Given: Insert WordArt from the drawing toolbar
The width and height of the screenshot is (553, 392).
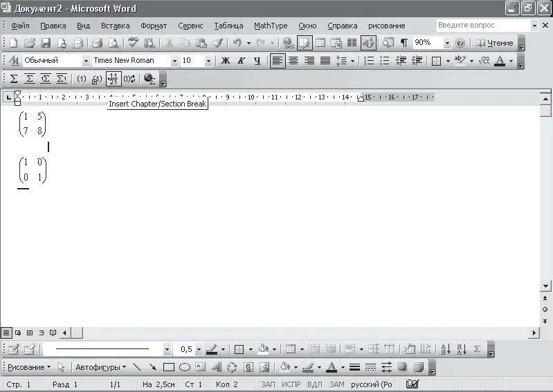Looking at the screenshot, I should click(x=216, y=367).
